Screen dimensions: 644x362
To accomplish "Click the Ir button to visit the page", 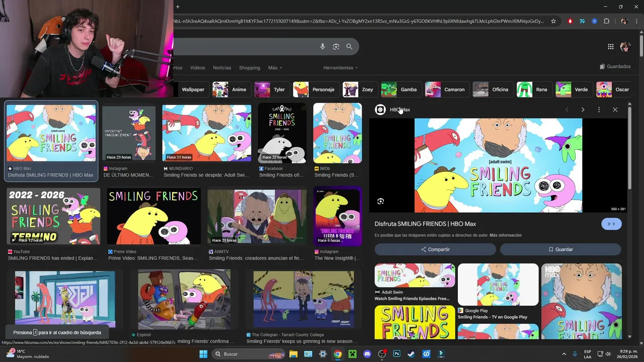I will [x=611, y=224].
